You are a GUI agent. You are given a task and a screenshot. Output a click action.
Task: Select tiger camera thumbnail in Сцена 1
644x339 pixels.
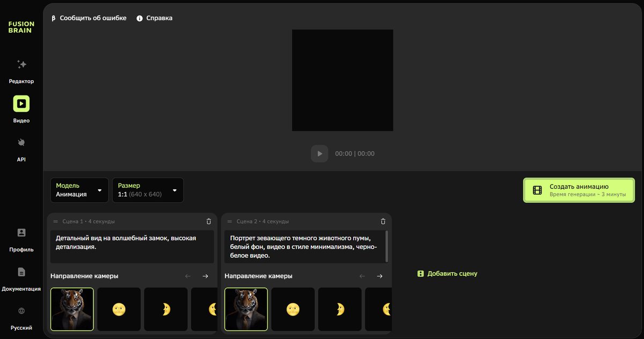(72, 309)
